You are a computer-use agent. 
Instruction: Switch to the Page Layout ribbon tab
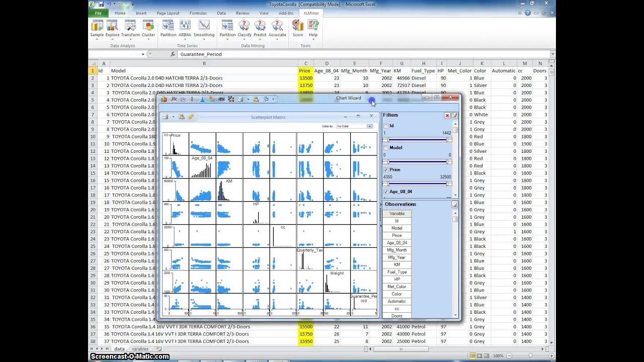[168, 13]
